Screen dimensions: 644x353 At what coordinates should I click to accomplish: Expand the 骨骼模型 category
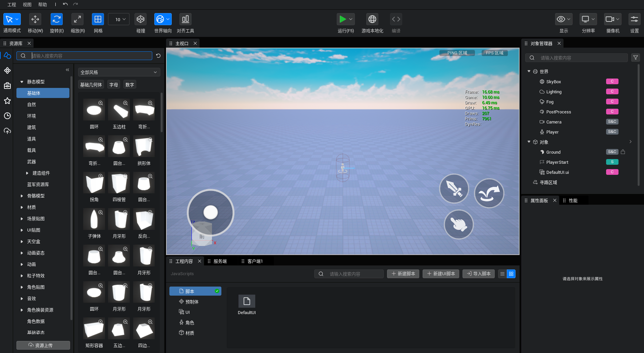click(x=22, y=196)
